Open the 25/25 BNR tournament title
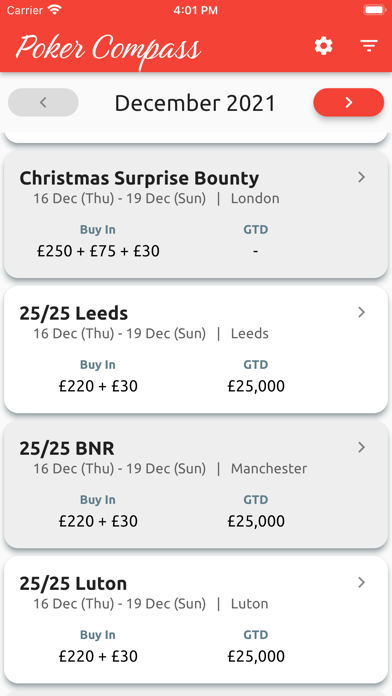The height and width of the screenshot is (696, 392). (67, 448)
